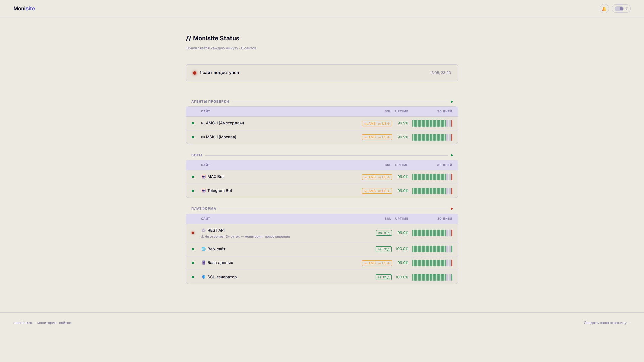Click green status dot of База данных row

tap(193, 263)
